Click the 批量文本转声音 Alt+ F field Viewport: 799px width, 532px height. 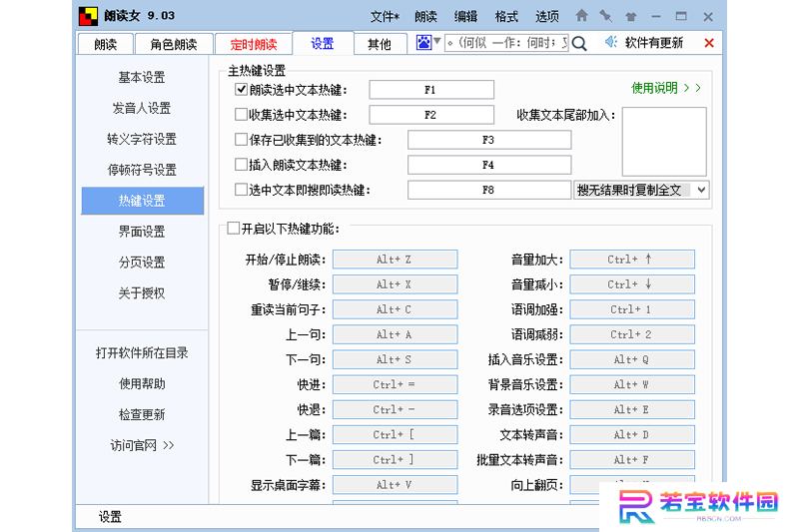pos(632,460)
